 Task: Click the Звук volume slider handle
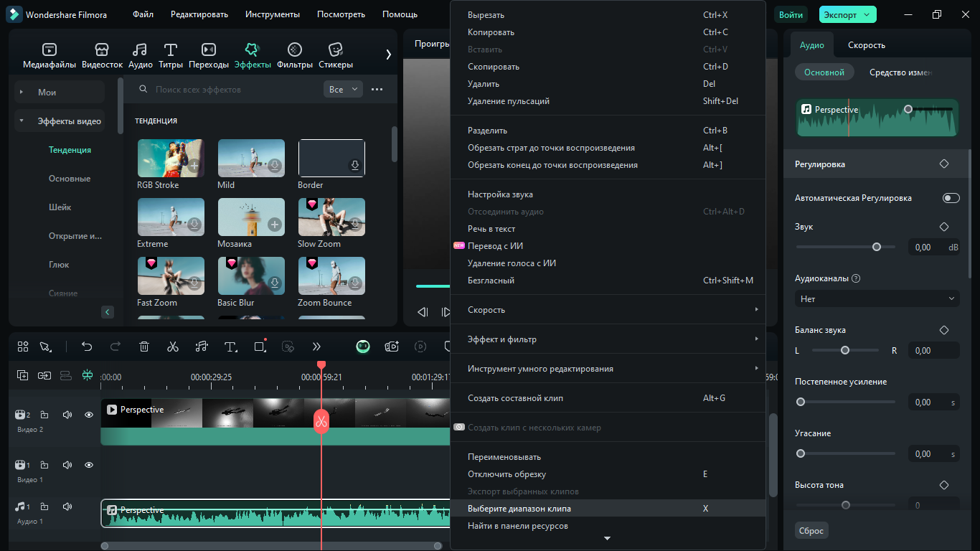click(x=876, y=247)
